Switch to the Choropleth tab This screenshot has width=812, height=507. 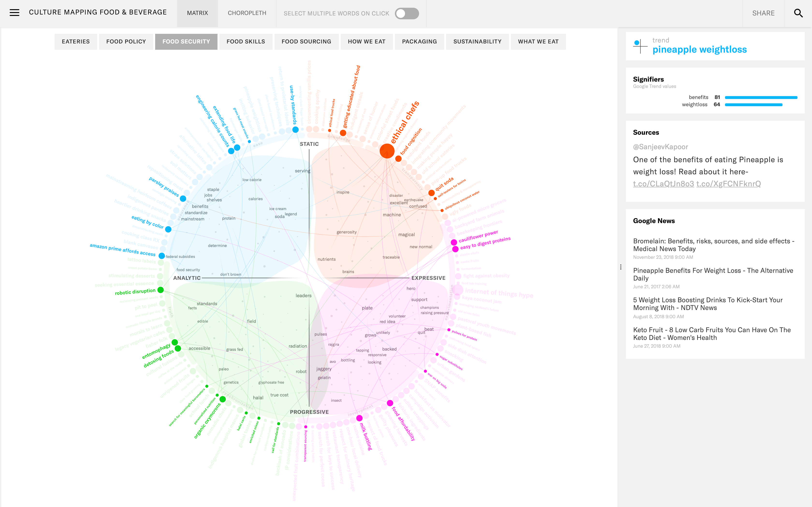[246, 13]
